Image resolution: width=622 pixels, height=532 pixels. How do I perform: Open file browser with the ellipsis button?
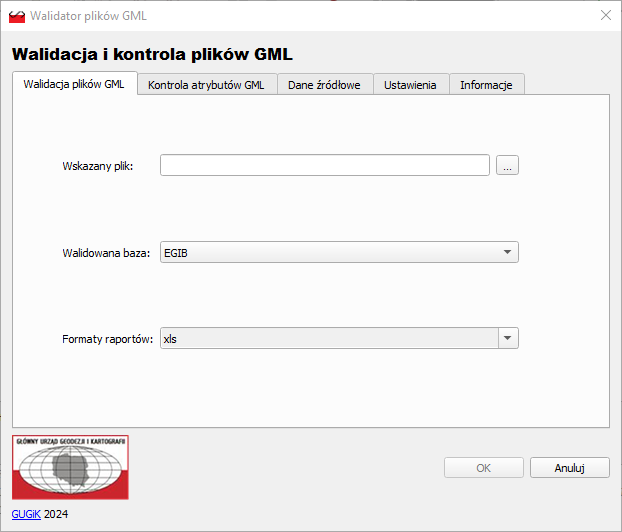pos(507,166)
